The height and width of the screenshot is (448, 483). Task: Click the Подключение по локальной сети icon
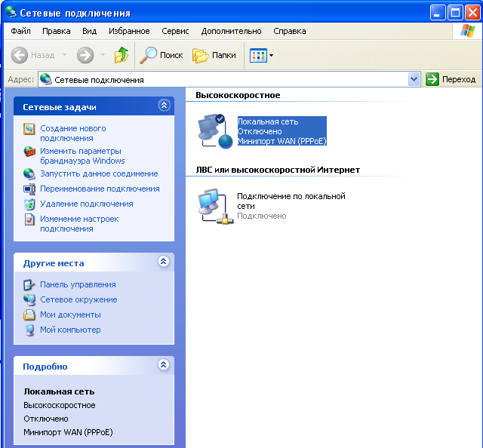[215, 207]
